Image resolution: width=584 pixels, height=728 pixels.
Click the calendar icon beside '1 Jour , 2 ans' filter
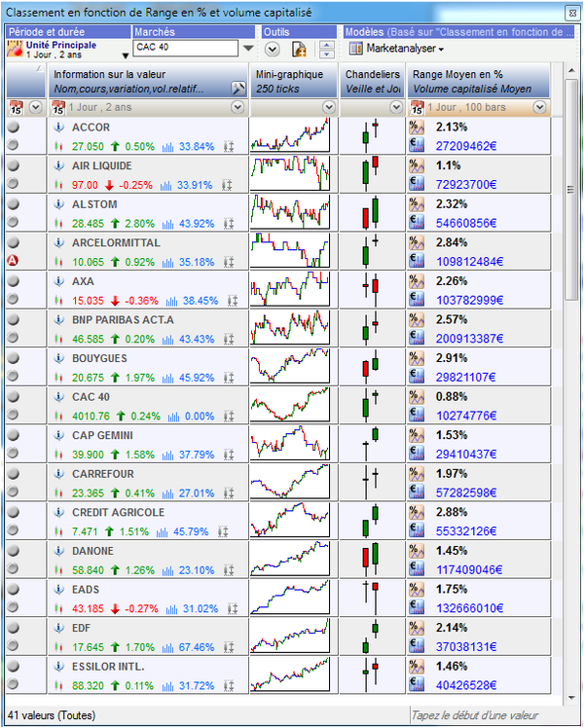click(58, 108)
